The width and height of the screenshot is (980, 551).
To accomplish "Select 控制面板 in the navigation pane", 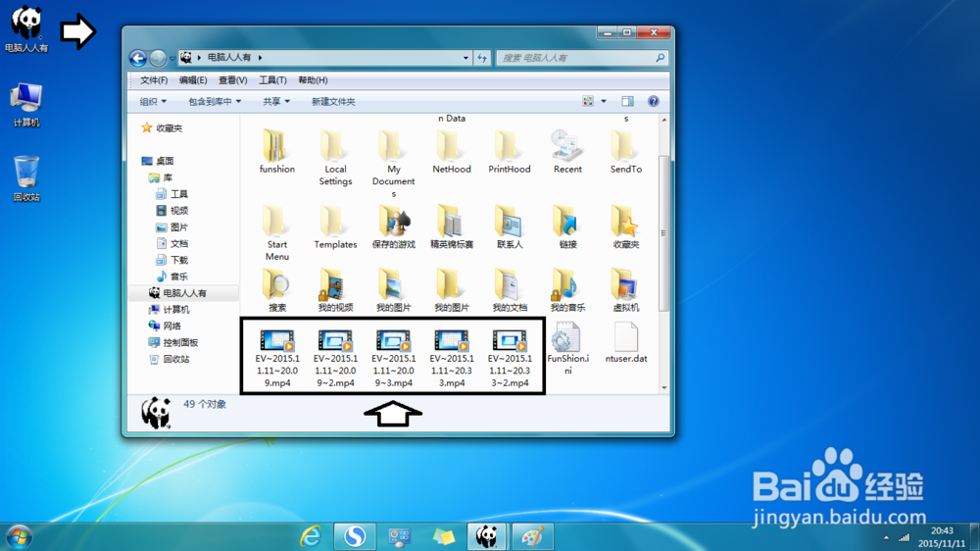I will click(x=173, y=343).
